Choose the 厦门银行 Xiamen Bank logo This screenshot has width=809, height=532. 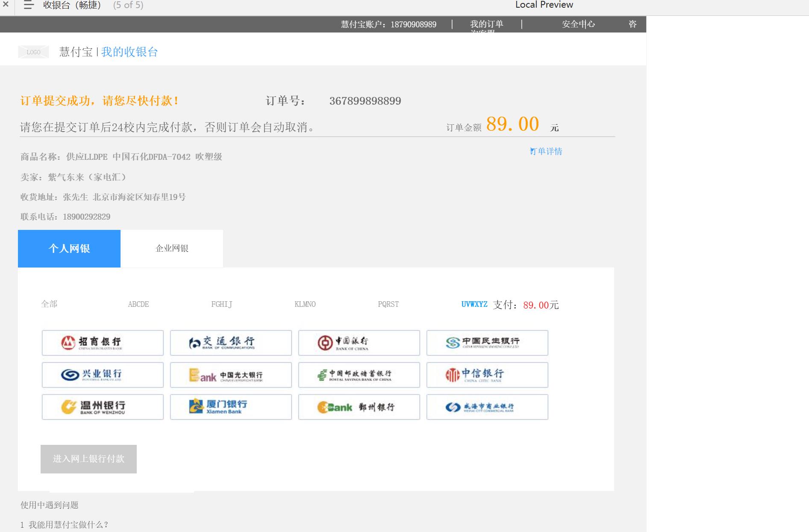coord(231,407)
